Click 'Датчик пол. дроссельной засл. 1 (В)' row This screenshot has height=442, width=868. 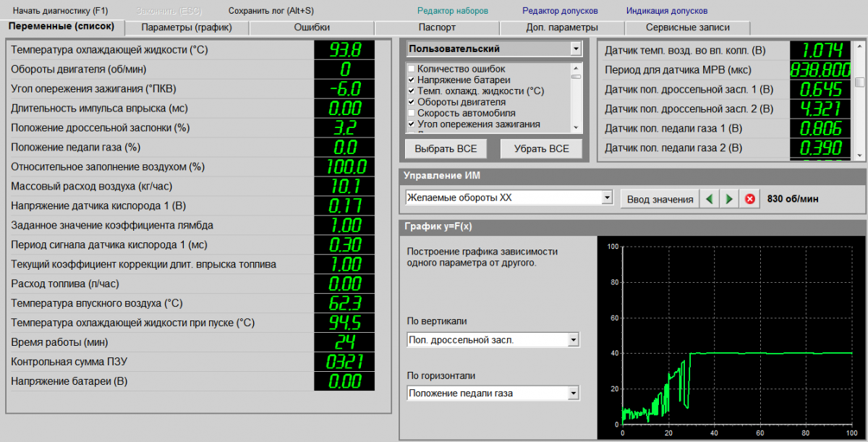726,90
